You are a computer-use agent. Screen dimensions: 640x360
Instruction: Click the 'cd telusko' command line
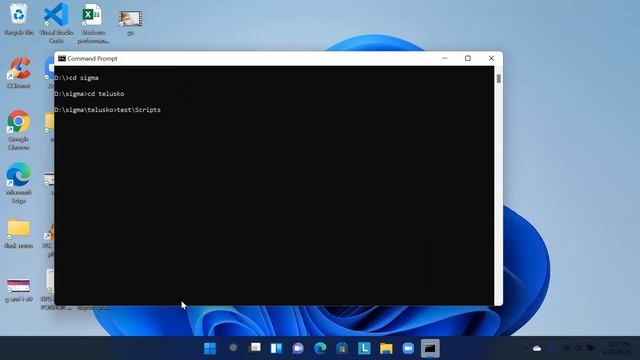(89, 94)
